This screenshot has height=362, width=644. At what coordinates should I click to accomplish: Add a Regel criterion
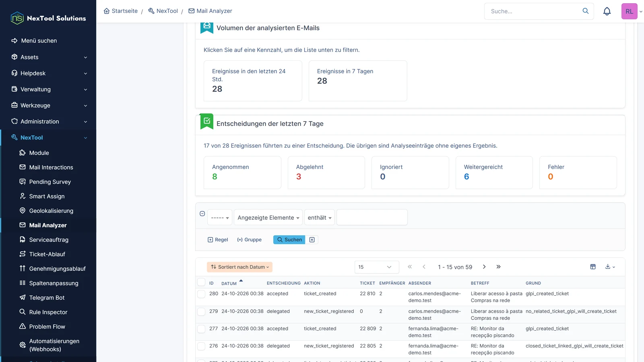click(218, 240)
